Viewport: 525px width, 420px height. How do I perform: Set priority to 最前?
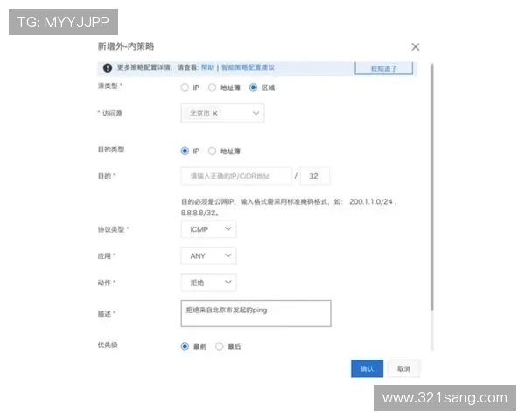tap(185, 346)
